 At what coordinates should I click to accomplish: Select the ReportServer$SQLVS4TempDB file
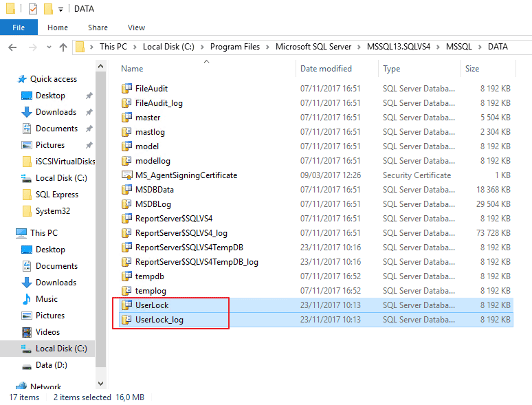189,248
